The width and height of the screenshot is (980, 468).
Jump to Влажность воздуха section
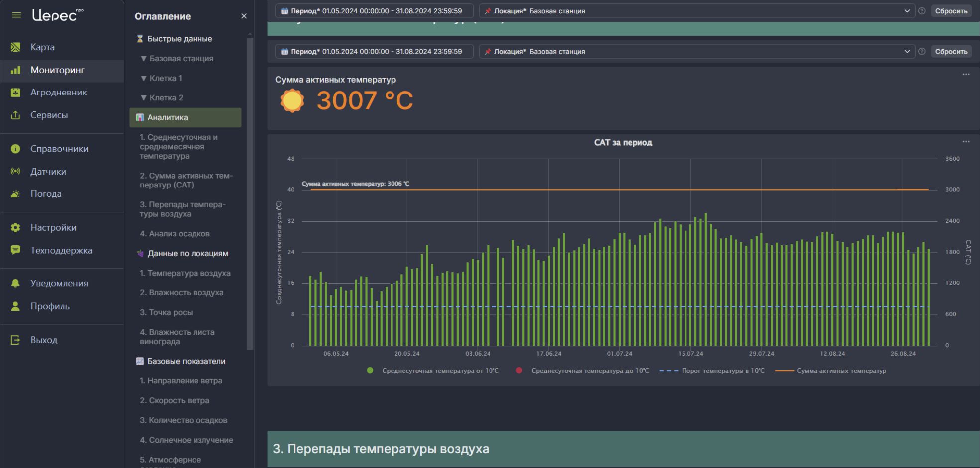182,293
